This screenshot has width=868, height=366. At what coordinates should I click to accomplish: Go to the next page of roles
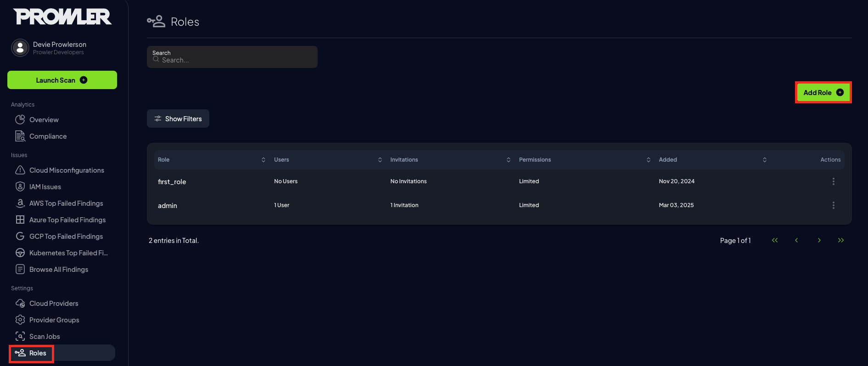point(819,240)
